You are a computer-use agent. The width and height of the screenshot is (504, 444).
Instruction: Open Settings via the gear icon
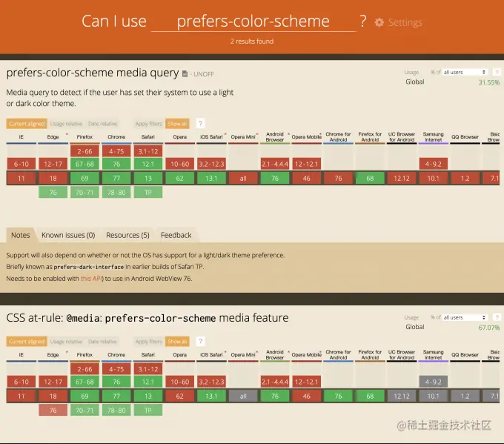click(x=379, y=22)
